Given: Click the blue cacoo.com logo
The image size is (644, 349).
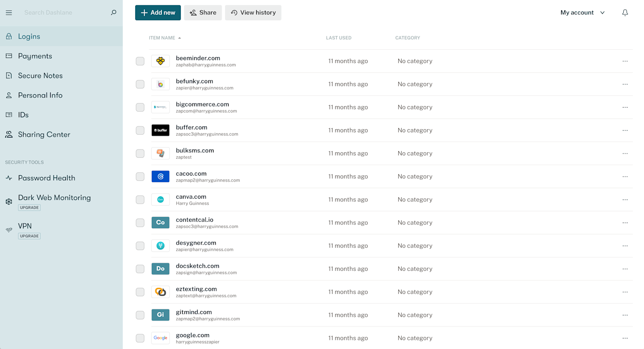Looking at the screenshot, I should [161, 176].
